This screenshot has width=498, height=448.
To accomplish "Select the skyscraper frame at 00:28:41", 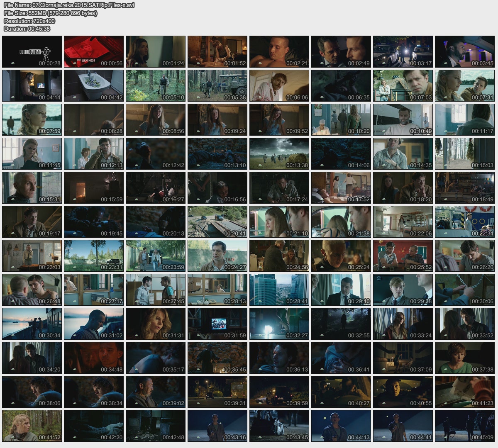I will pos(279,290).
